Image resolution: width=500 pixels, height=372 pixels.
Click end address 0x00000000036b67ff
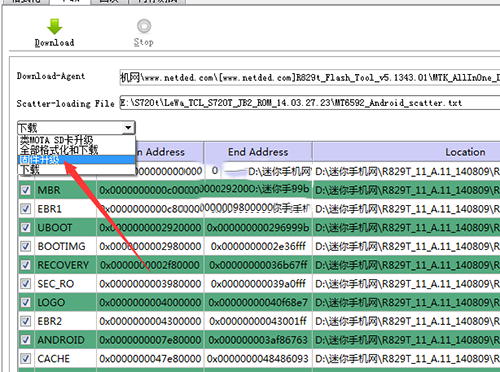pyautogui.click(x=258, y=265)
